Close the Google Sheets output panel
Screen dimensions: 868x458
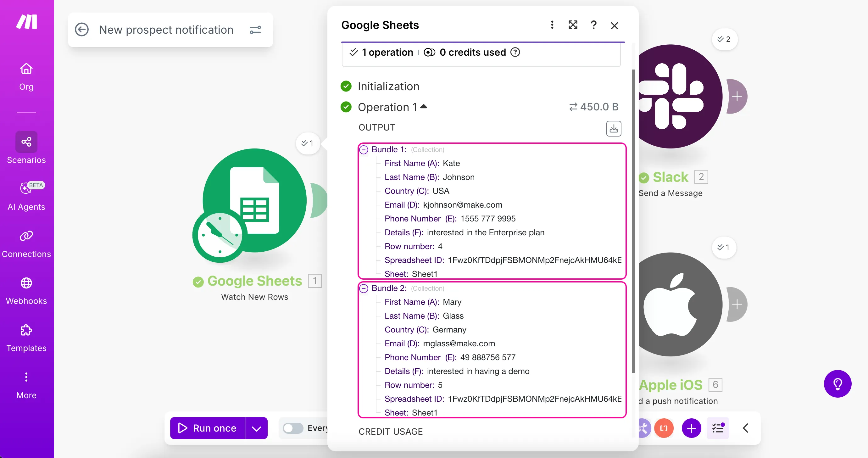(x=614, y=25)
